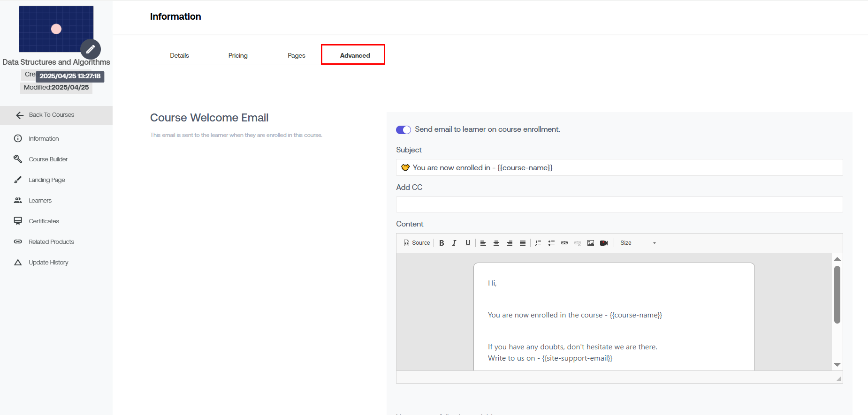Click the insert video icon
Viewport: 868px width, 415px height.
pyautogui.click(x=604, y=243)
